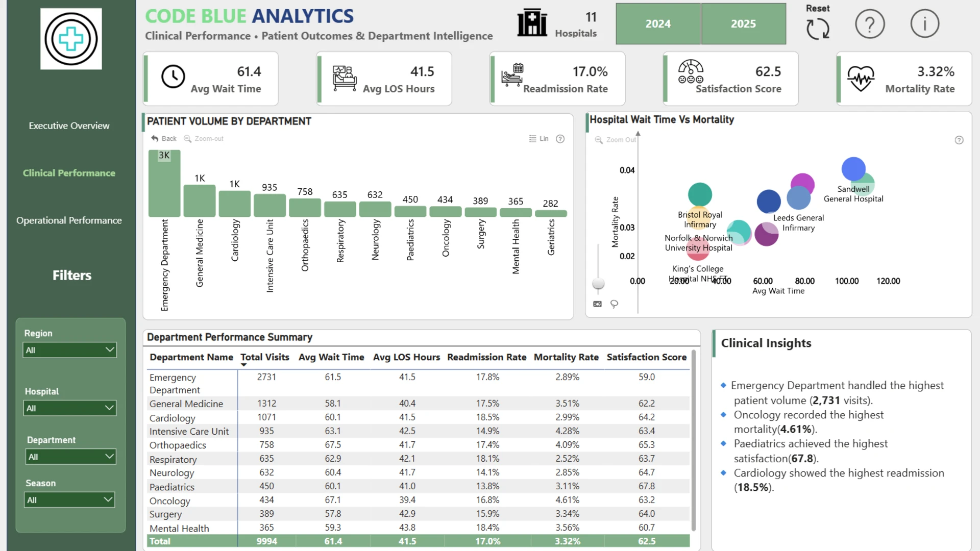980x551 pixels.
Task: Click the scatter chart zoom slider handle
Action: (x=598, y=284)
